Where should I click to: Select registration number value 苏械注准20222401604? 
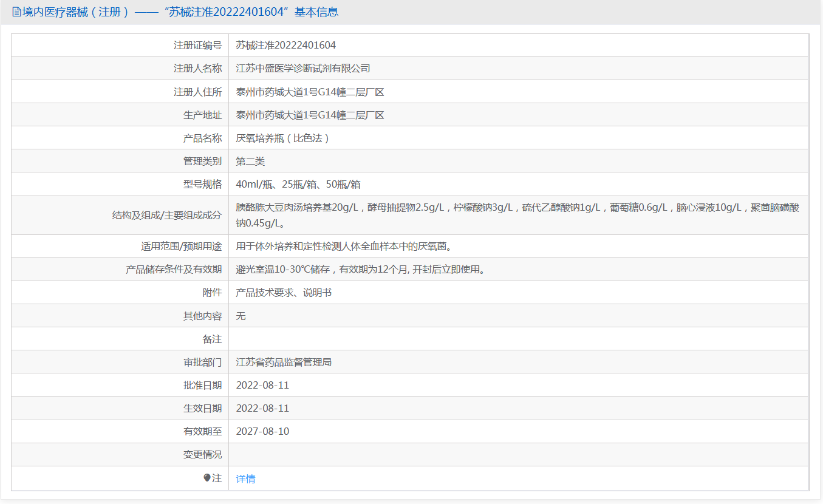(286, 45)
